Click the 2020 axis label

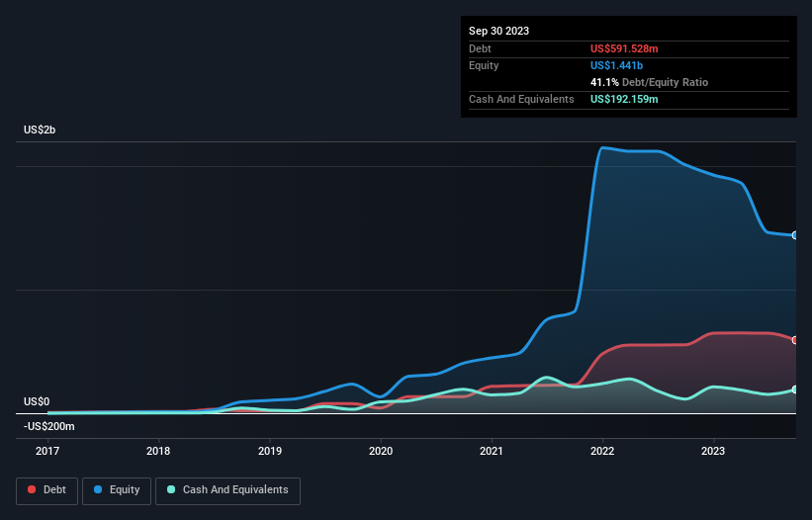pos(381,451)
